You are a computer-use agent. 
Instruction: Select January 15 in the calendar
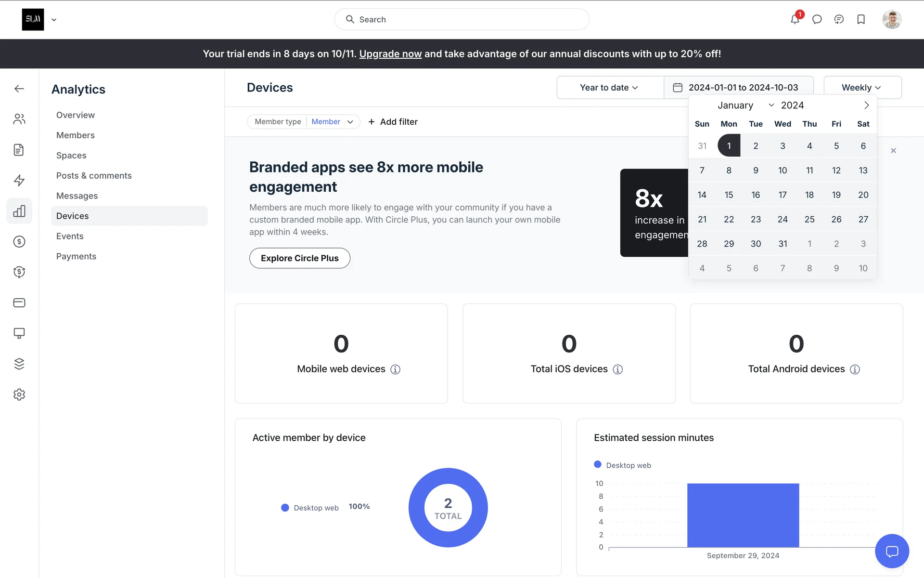(729, 195)
